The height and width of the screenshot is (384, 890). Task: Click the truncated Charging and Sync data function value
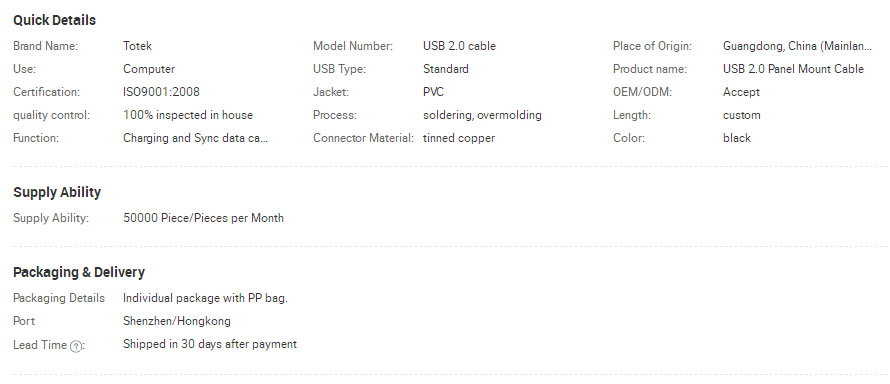[x=195, y=138]
